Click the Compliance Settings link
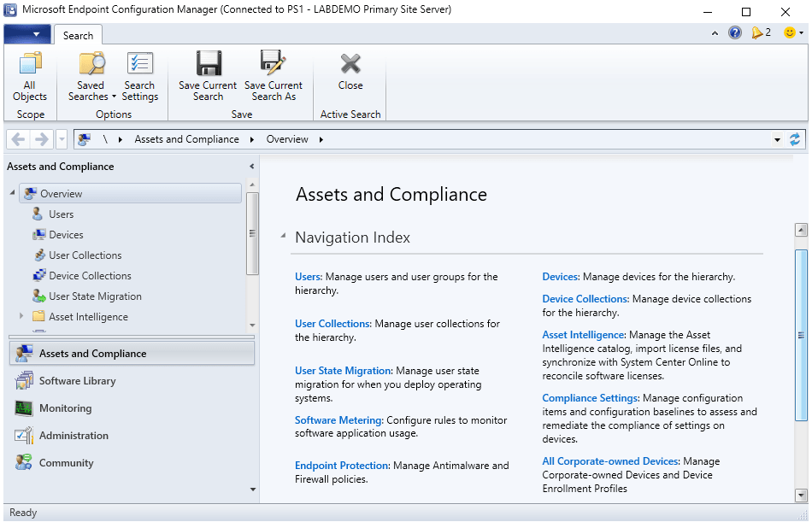 coord(590,398)
